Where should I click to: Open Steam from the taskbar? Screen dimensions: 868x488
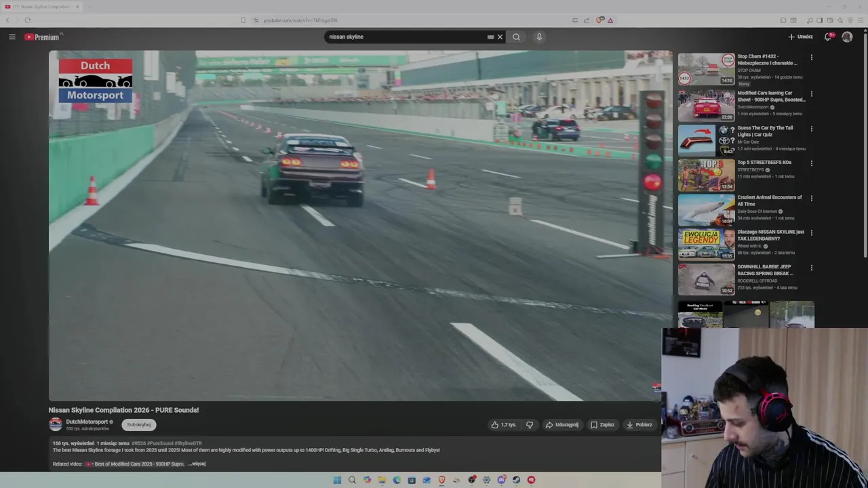pyautogui.click(x=516, y=480)
